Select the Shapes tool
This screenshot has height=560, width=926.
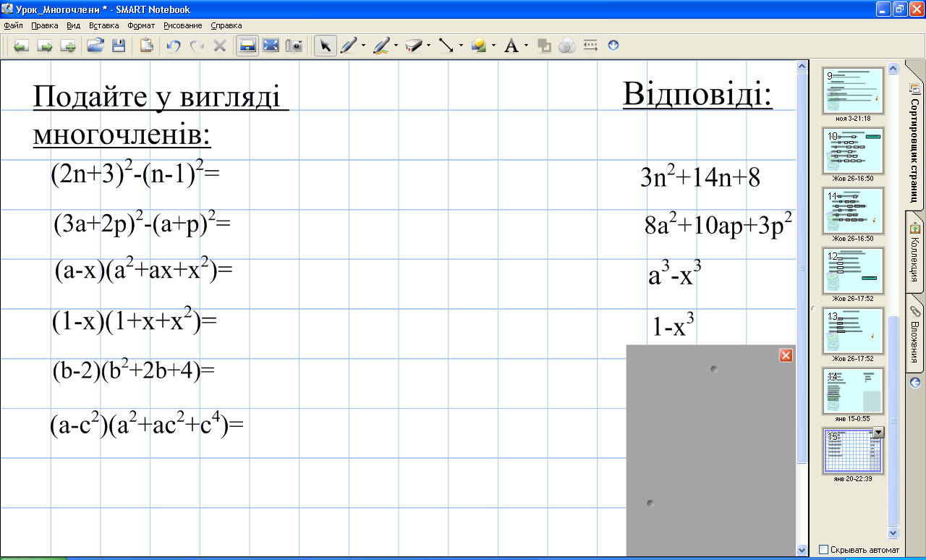(x=478, y=46)
